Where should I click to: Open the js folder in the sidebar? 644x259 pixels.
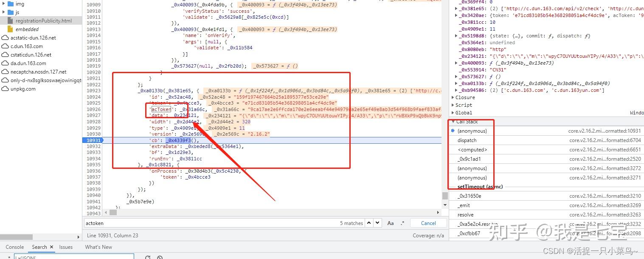pos(14,12)
